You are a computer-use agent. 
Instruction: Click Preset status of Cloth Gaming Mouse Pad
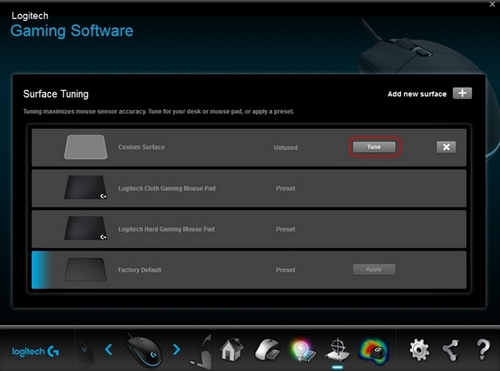pyautogui.click(x=285, y=189)
